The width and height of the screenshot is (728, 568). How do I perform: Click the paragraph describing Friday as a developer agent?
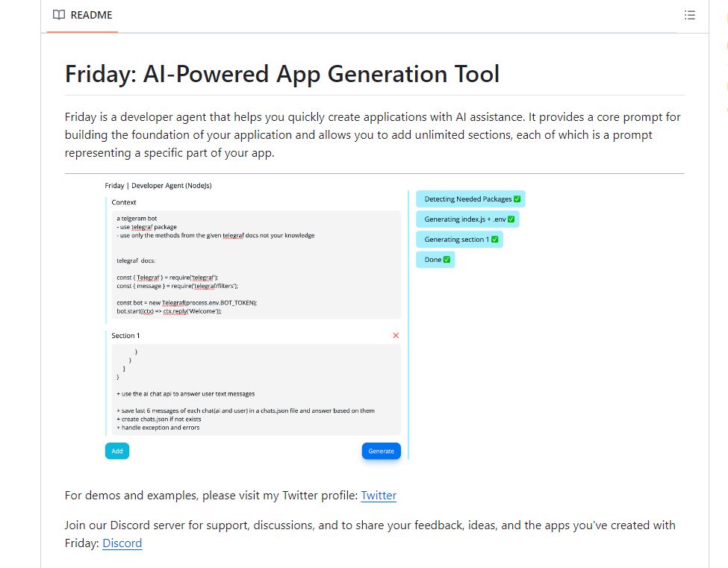point(373,134)
